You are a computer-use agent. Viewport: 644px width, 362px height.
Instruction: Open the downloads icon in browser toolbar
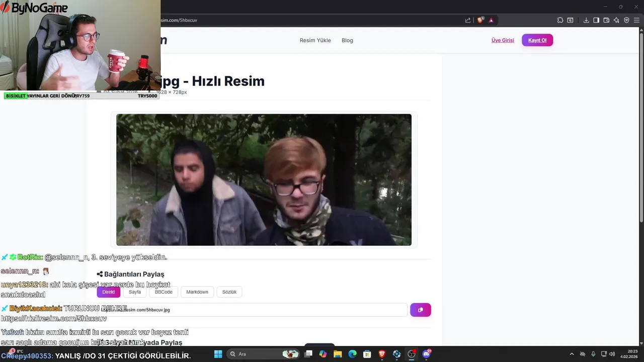pos(586,20)
